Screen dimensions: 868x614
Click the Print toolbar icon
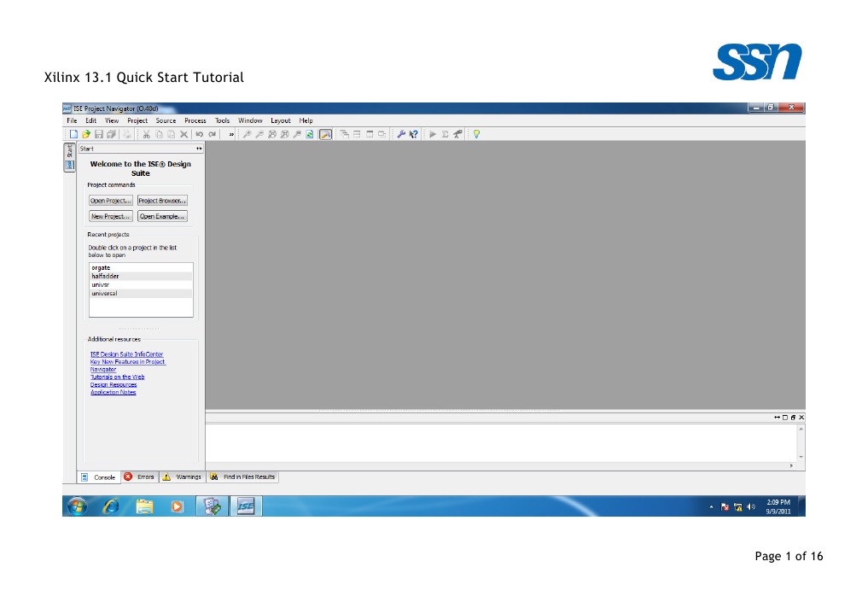click(x=127, y=134)
